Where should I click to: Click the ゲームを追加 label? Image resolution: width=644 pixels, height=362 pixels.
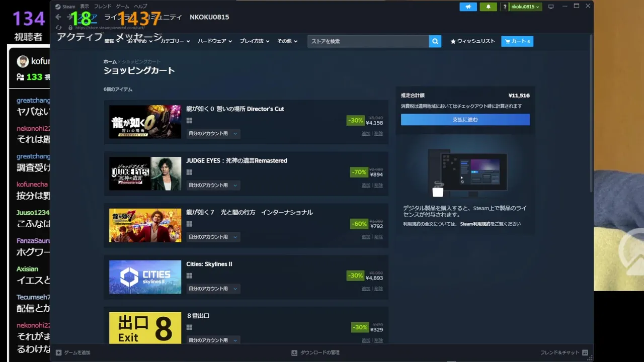[x=77, y=352]
